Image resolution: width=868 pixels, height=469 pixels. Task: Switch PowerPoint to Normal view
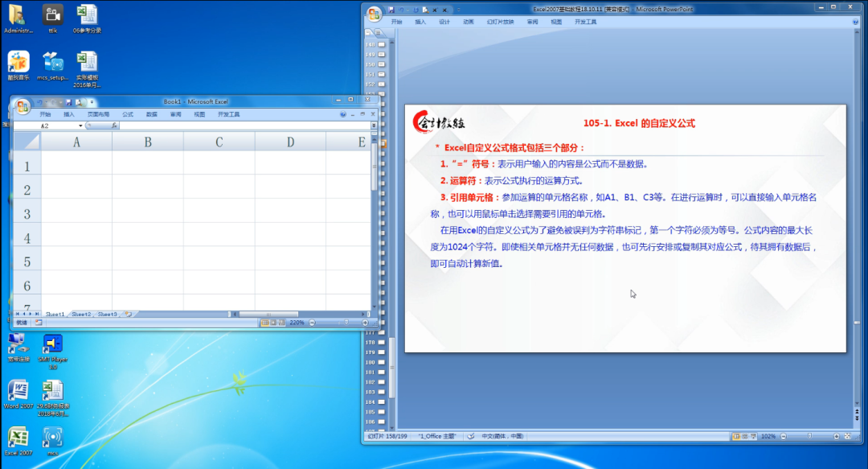tap(737, 436)
